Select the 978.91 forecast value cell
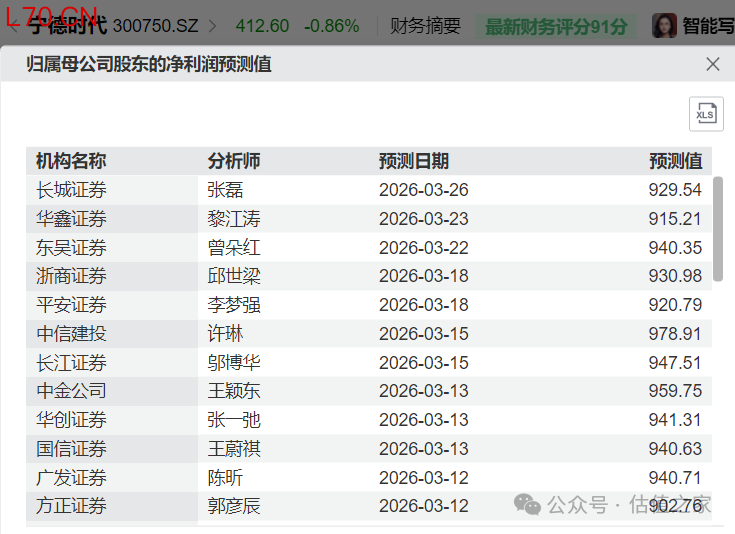This screenshot has height=534, width=735. 675,334
